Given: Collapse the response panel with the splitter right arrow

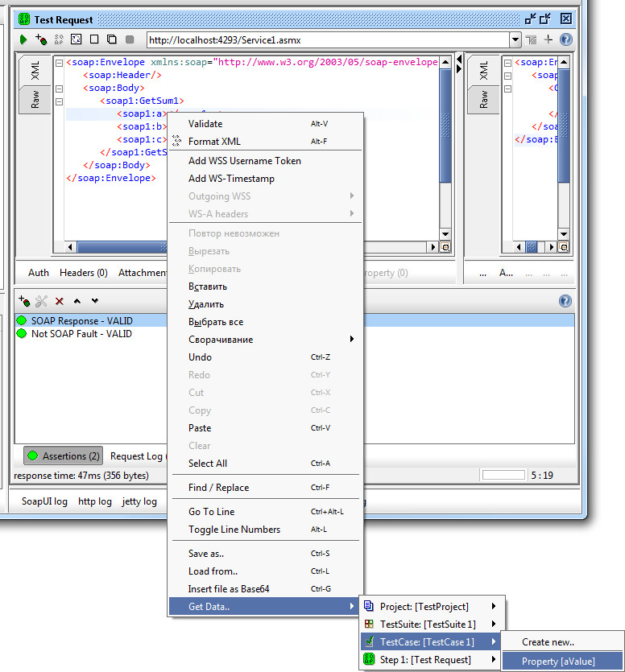Looking at the screenshot, I should coord(459,68).
